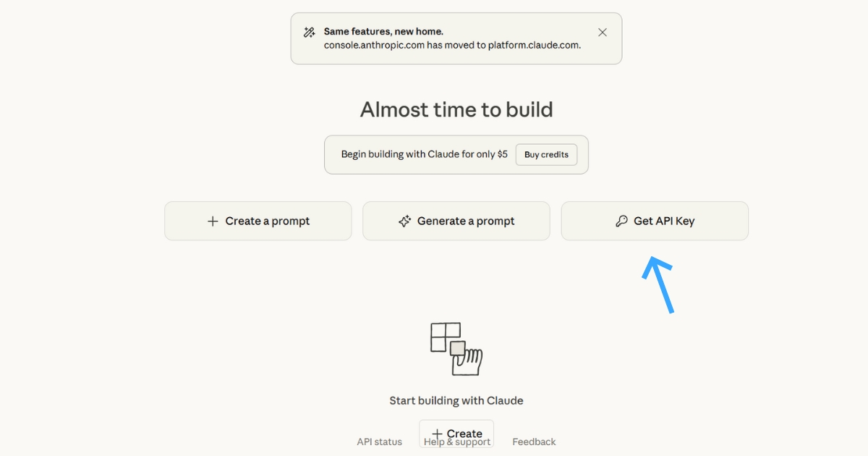Check API status via the footer link
The width and height of the screenshot is (868, 456).
(379, 441)
